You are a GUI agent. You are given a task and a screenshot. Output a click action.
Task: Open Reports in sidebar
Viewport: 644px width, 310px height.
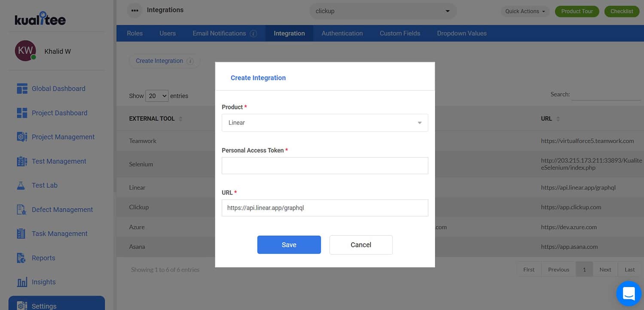click(x=43, y=258)
